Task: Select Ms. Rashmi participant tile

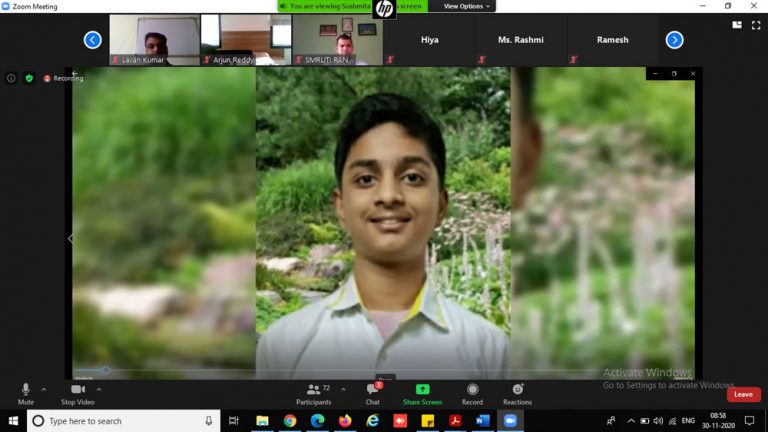Action: click(521, 40)
